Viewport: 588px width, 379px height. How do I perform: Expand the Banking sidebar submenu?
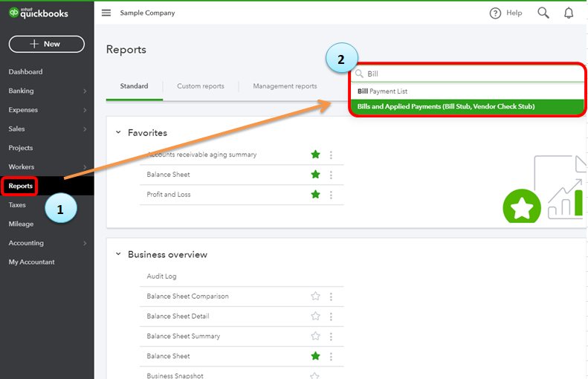click(x=85, y=91)
